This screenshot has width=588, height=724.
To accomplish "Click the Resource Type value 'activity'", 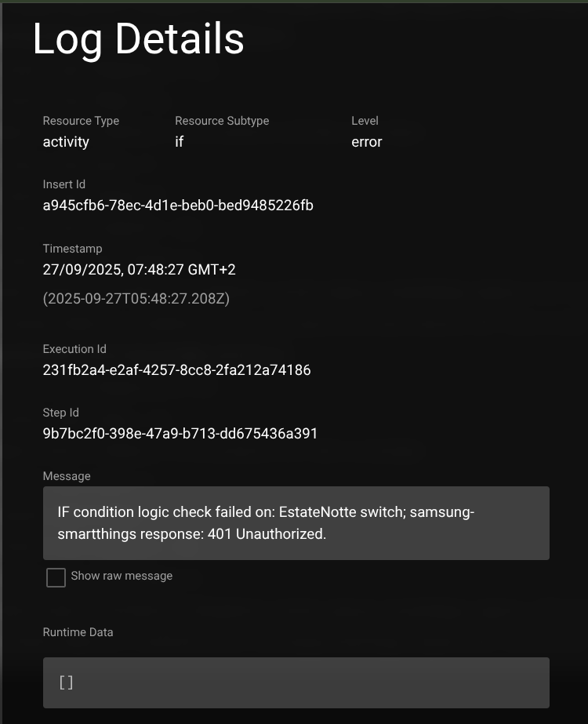I will point(66,142).
